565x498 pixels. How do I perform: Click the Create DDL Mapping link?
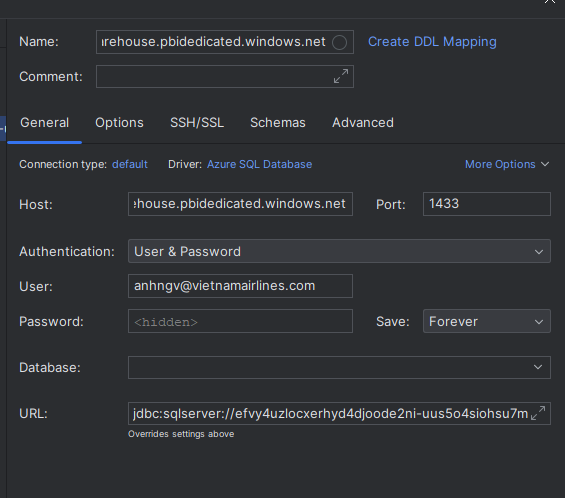432,42
